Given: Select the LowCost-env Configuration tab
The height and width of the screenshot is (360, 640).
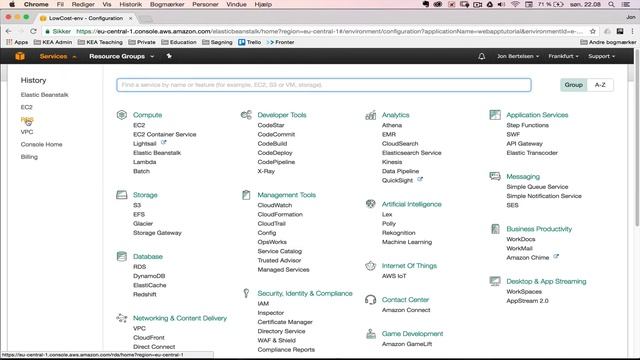Looking at the screenshot, I should [86, 18].
